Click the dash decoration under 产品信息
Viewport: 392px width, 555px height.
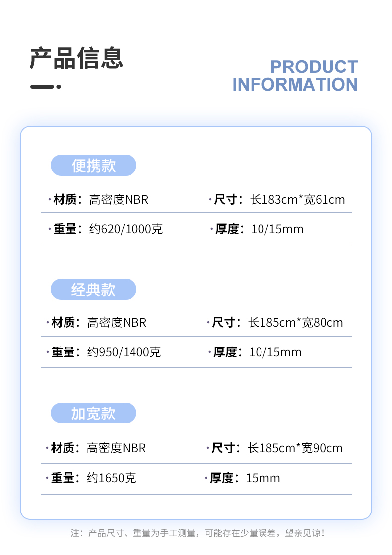[x=46, y=87]
